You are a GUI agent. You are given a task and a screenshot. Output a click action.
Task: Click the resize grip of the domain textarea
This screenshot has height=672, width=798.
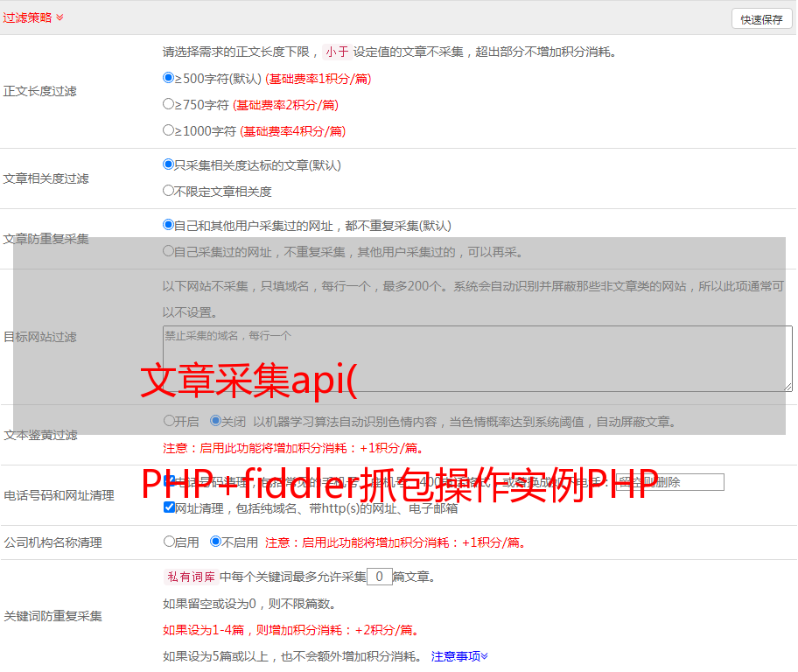click(x=787, y=387)
